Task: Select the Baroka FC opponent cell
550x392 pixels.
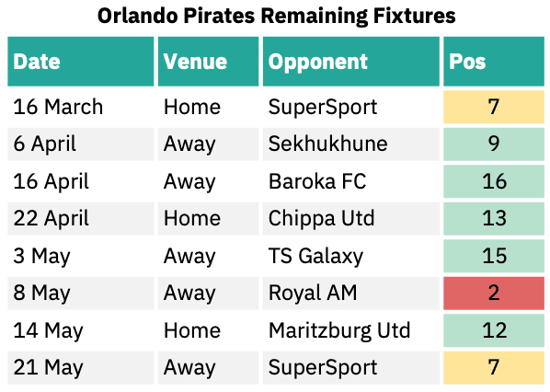Action: [351, 181]
